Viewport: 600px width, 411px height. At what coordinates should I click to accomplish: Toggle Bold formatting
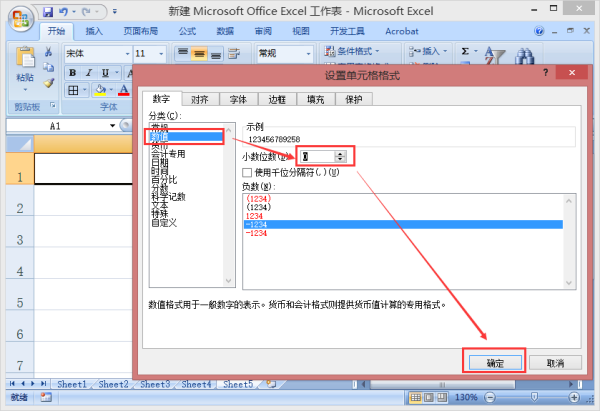click(72, 73)
